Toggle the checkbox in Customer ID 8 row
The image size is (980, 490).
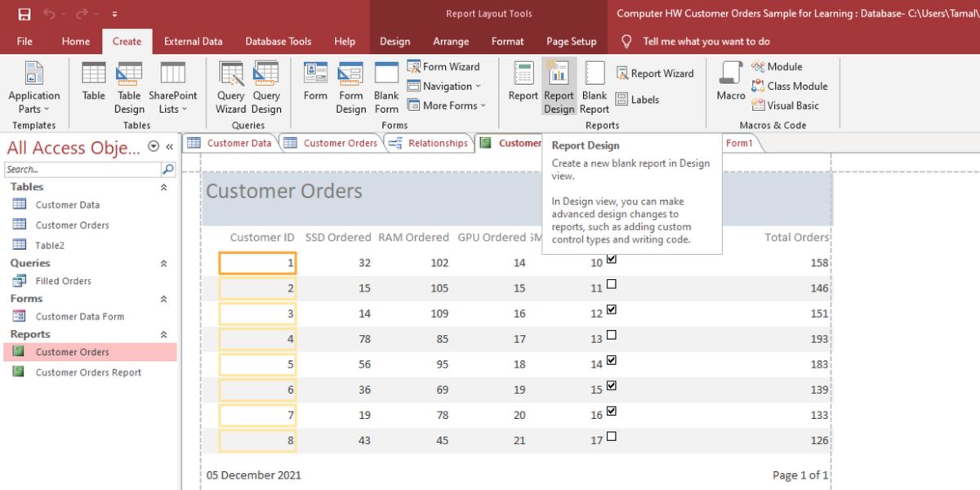612,437
